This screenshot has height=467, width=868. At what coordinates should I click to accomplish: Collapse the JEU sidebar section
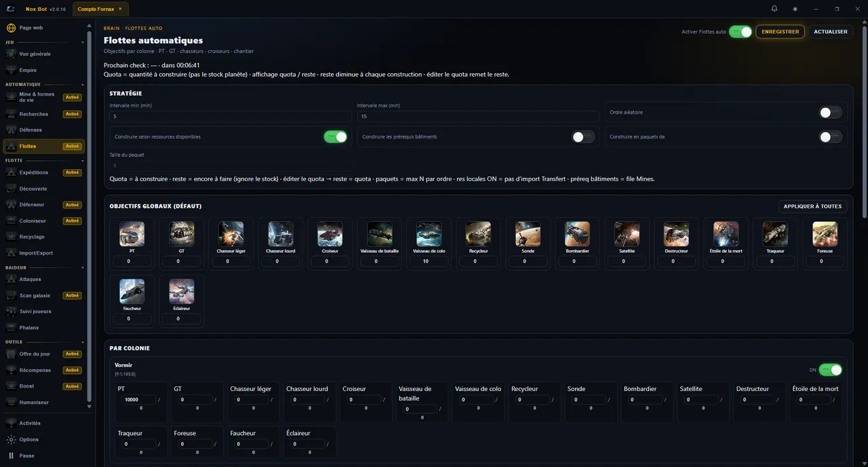pyautogui.click(x=83, y=42)
